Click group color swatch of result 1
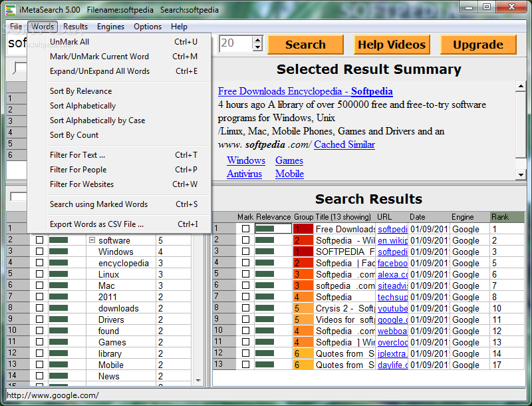532x406 pixels. 303,229
